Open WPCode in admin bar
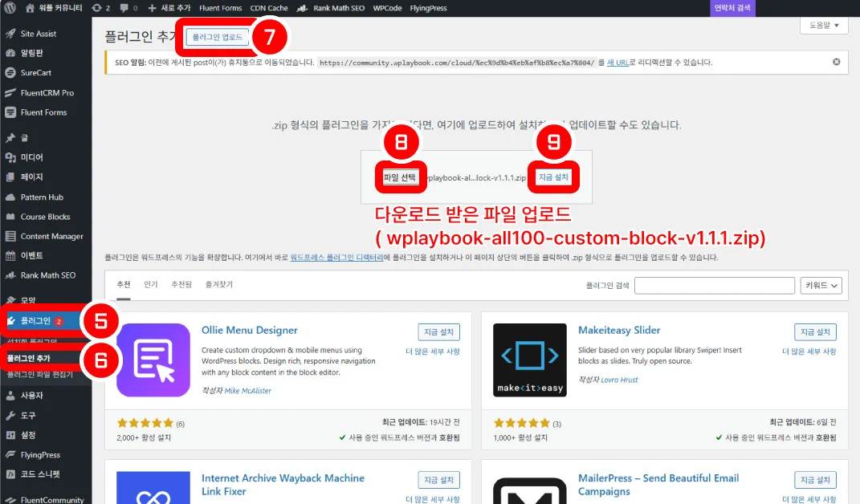Image resolution: width=860 pixels, height=504 pixels. point(387,8)
